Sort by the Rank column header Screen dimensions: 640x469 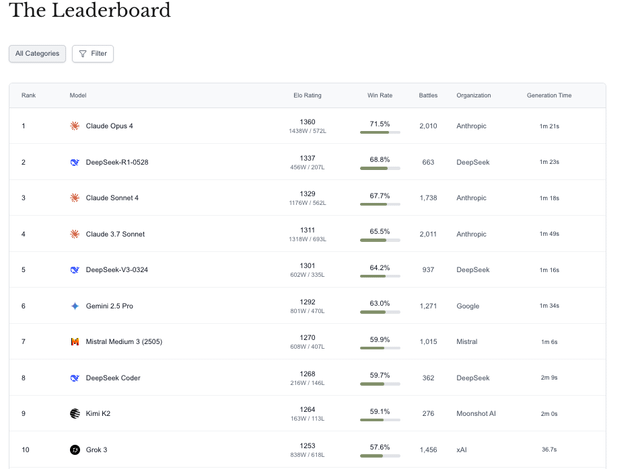point(29,95)
